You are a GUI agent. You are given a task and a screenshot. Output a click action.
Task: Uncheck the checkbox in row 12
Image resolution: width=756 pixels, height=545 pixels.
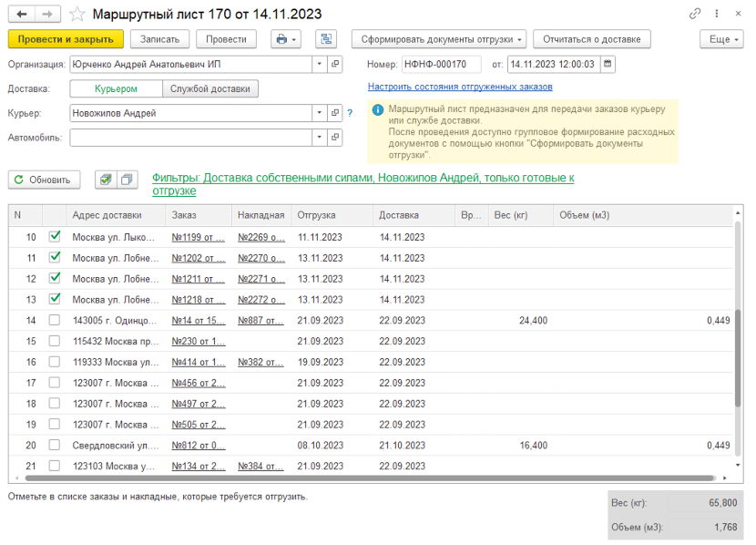point(55,278)
